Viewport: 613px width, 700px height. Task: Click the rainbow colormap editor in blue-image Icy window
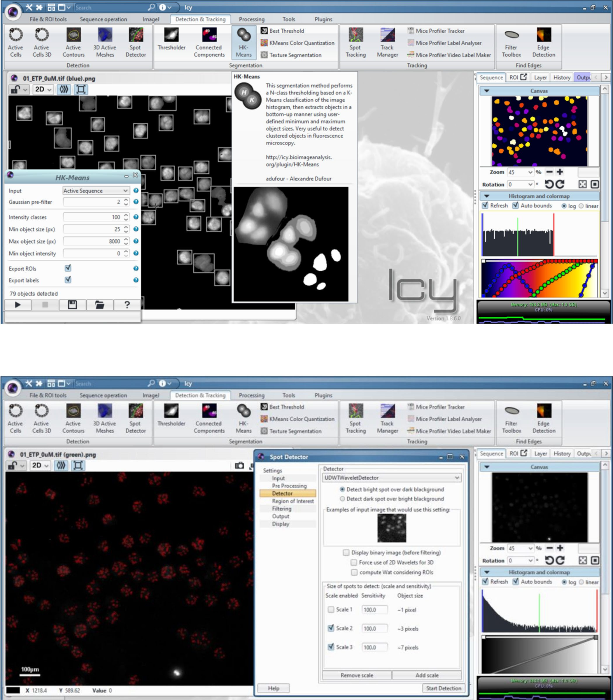tap(540, 278)
